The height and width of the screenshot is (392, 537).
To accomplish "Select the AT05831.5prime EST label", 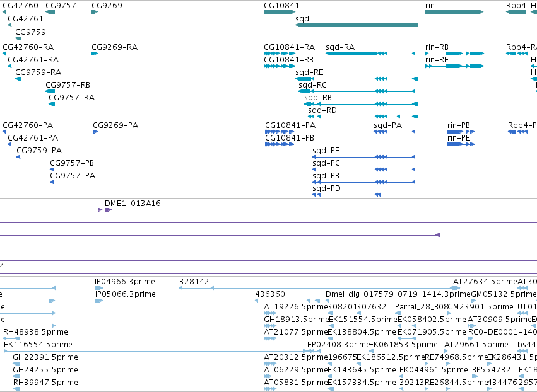I will (x=296, y=383).
